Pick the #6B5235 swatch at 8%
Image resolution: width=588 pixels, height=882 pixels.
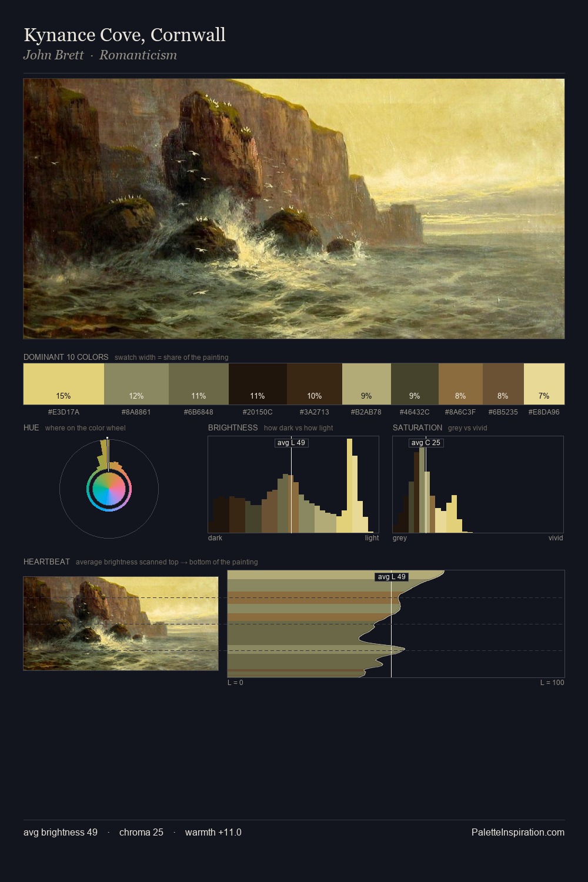pos(503,384)
